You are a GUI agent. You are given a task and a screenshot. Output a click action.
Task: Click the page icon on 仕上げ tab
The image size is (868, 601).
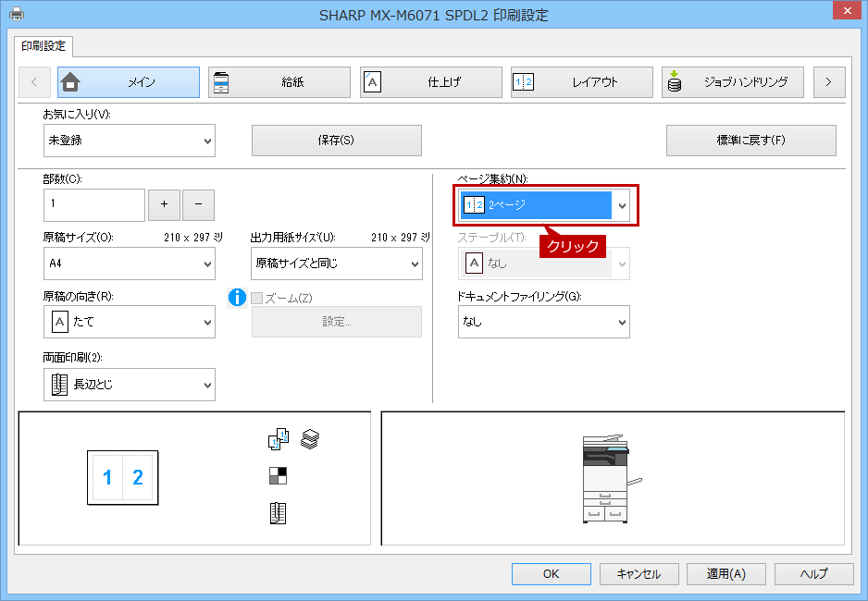pos(372,82)
